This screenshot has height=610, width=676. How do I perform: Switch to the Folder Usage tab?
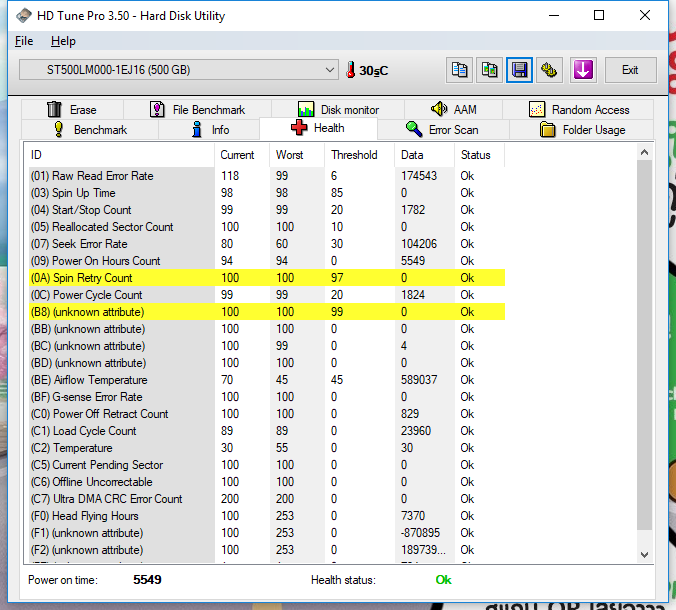582,130
